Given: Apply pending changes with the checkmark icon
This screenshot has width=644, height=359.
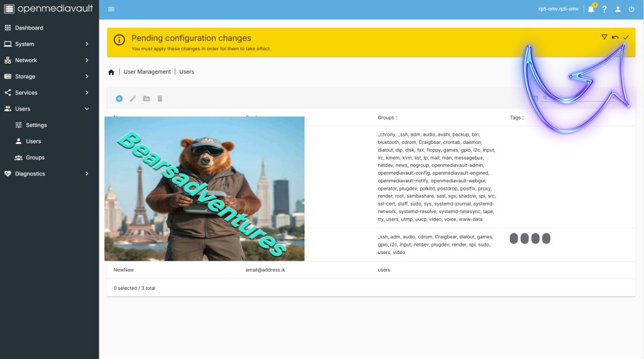Looking at the screenshot, I should (x=626, y=37).
